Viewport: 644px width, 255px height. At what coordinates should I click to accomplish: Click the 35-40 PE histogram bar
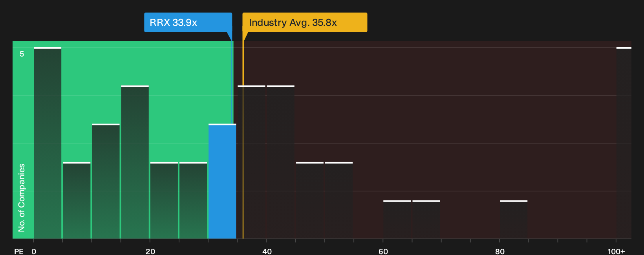252,162
